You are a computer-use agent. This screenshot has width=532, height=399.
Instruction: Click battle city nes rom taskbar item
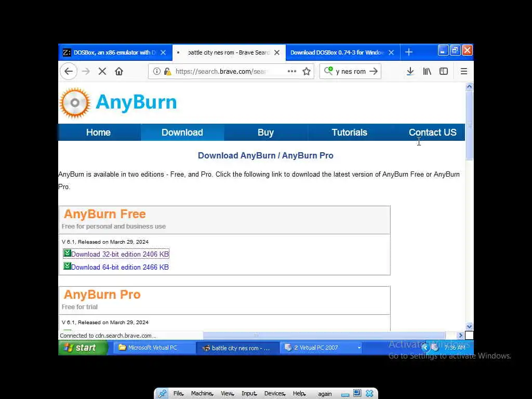pos(237,348)
